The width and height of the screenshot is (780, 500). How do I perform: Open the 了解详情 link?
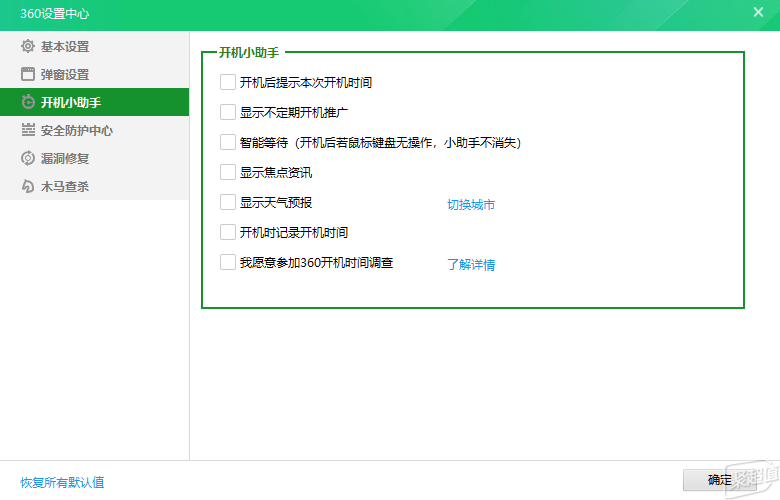click(471, 264)
